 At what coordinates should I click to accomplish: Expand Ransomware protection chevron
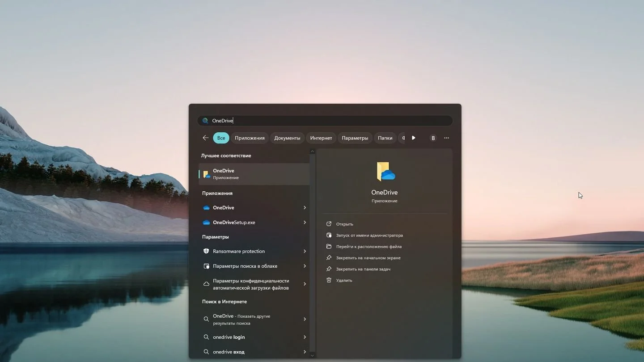[305, 251]
